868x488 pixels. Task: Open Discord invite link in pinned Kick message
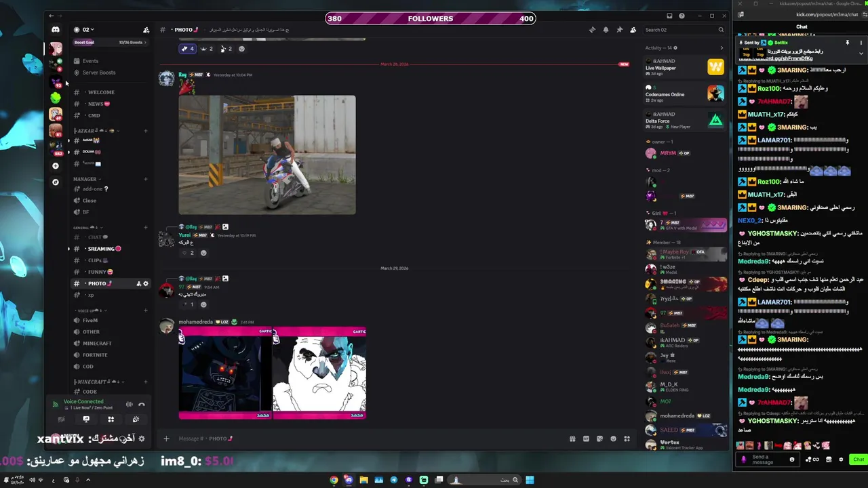coord(776,58)
